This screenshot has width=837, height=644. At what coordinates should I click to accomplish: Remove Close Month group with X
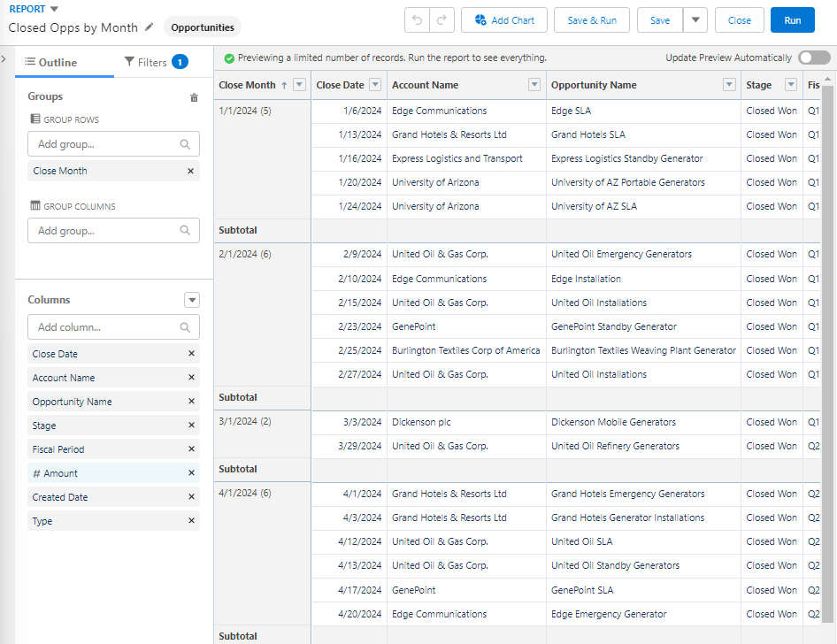(x=190, y=171)
